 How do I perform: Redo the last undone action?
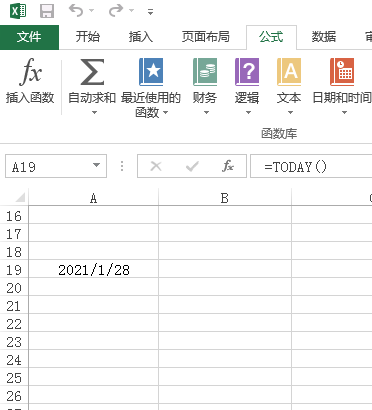[116, 11]
